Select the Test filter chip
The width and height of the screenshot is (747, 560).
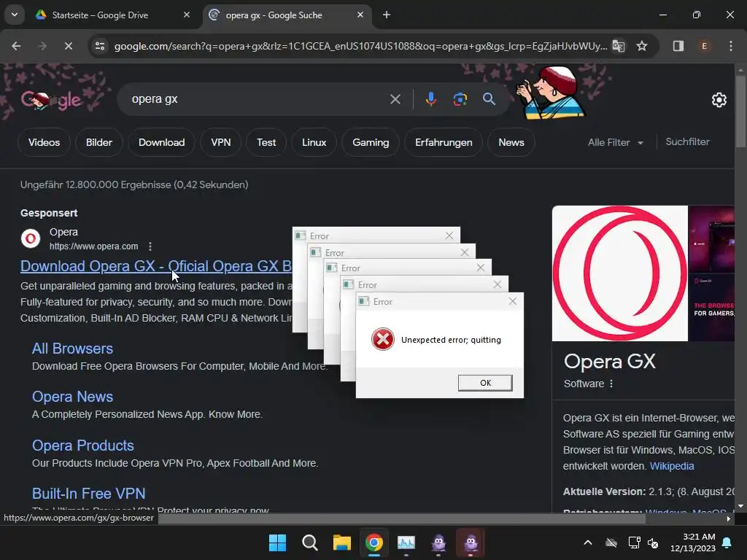[266, 142]
